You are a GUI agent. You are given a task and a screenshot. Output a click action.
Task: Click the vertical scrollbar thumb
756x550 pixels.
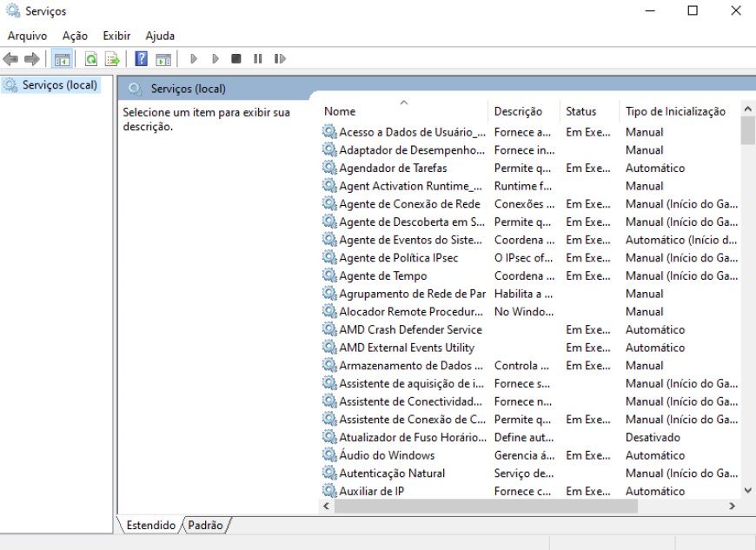tap(748, 130)
